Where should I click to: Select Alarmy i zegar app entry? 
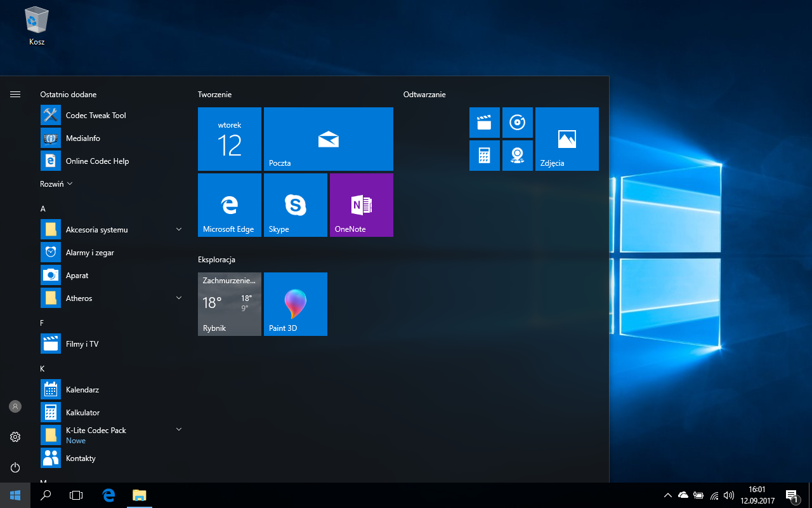point(90,253)
